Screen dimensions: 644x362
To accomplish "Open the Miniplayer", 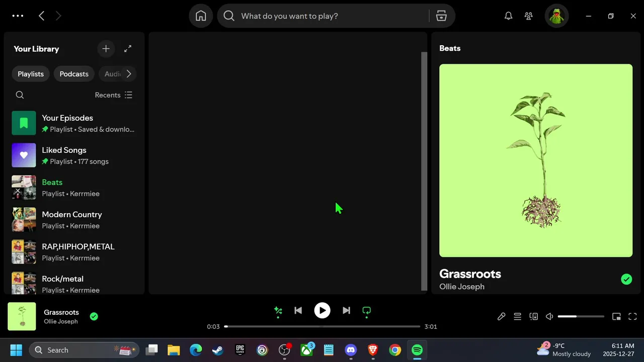I will click(x=616, y=316).
